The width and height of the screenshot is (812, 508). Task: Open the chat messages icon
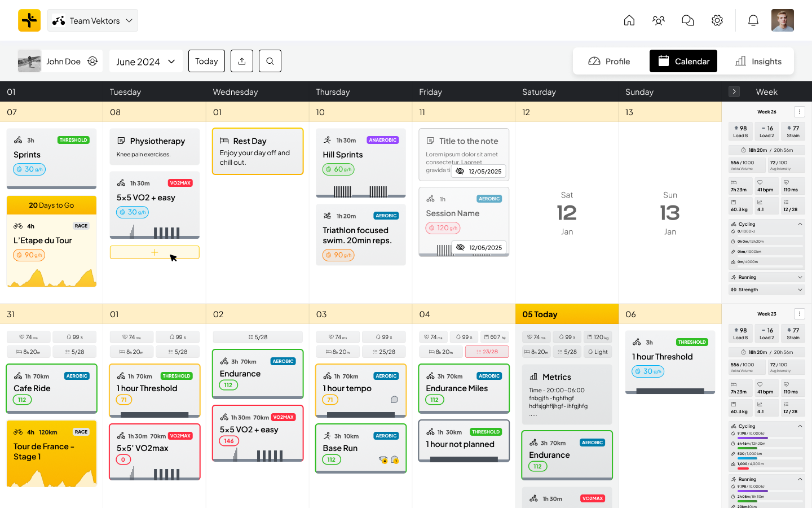[688, 20]
